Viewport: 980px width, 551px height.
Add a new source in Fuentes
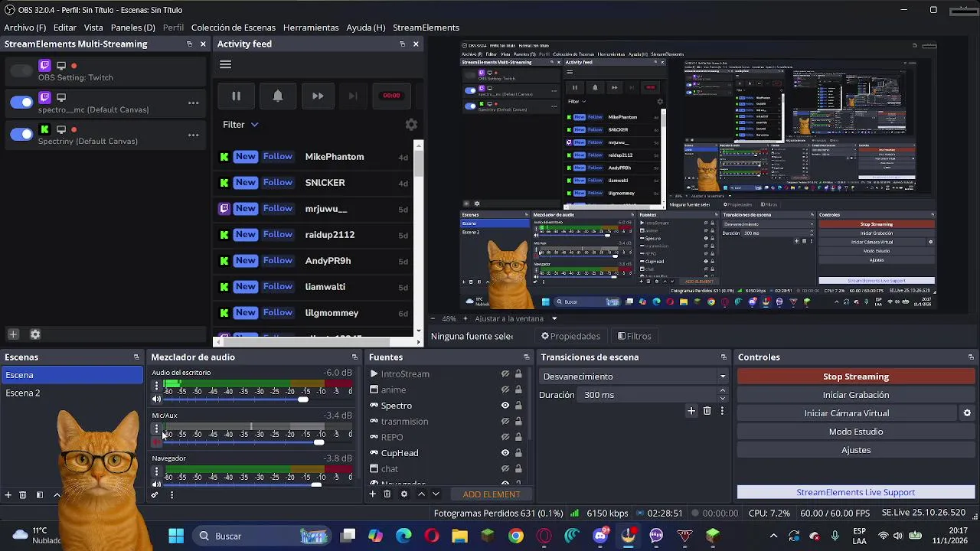click(373, 494)
